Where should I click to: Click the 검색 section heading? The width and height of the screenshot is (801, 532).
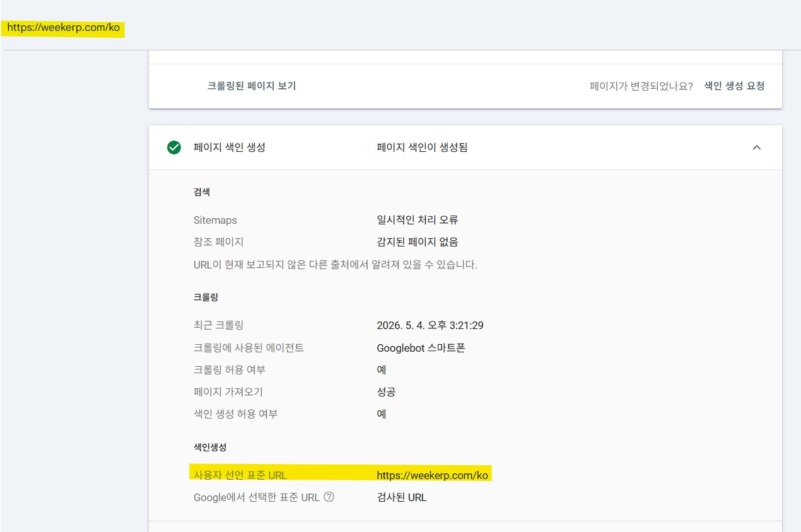click(x=202, y=192)
